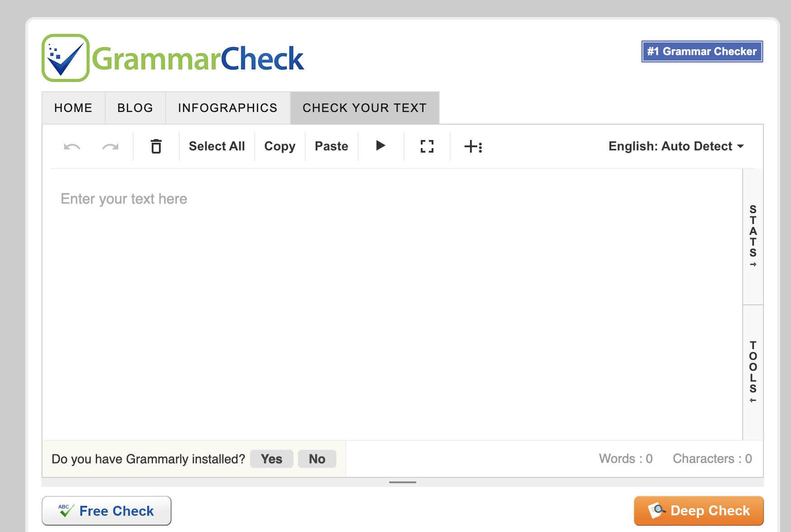Click Select All in toolbar
This screenshot has height=532, width=791.
pyautogui.click(x=217, y=146)
